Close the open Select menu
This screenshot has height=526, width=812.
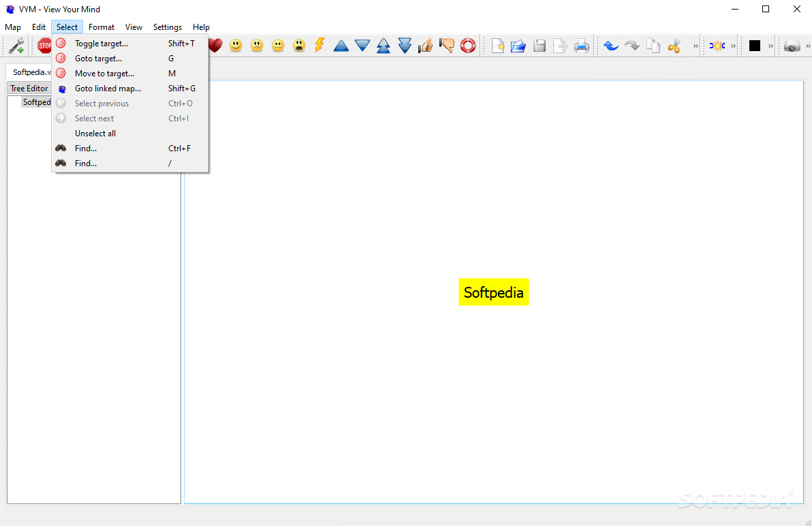click(67, 27)
